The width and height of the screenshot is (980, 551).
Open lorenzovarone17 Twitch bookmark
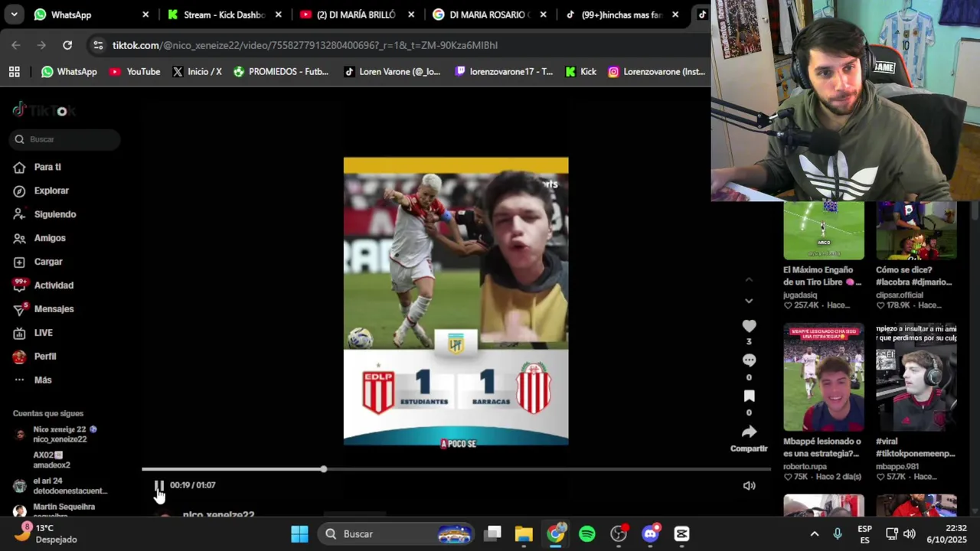tap(503, 71)
